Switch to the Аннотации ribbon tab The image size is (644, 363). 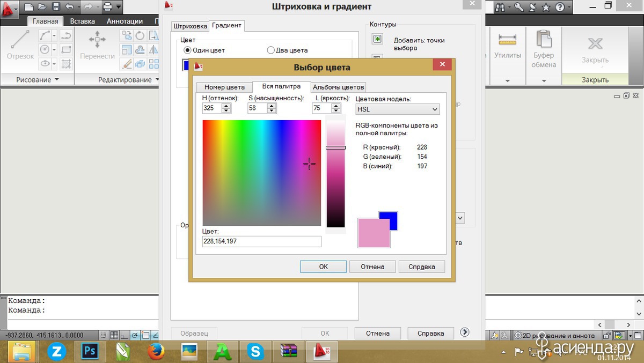(x=125, y=21)
